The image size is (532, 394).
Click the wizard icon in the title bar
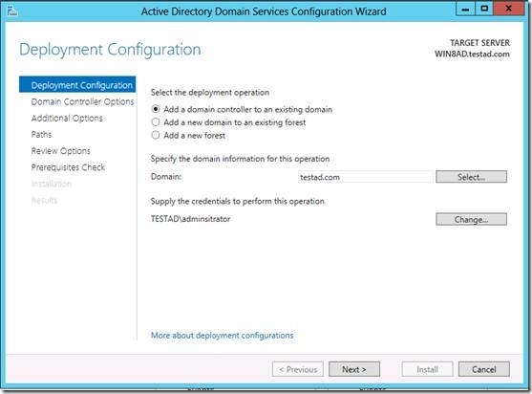pos(12,11)
